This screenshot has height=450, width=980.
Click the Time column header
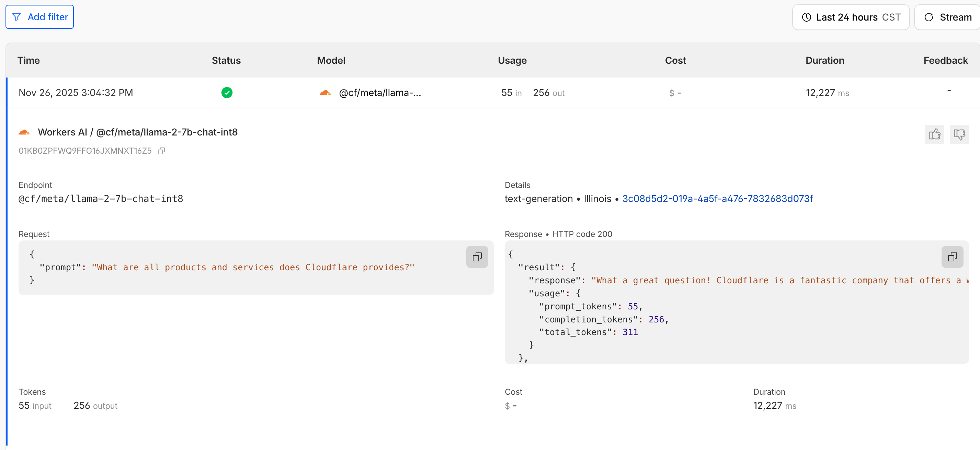[x=29, y=60]
